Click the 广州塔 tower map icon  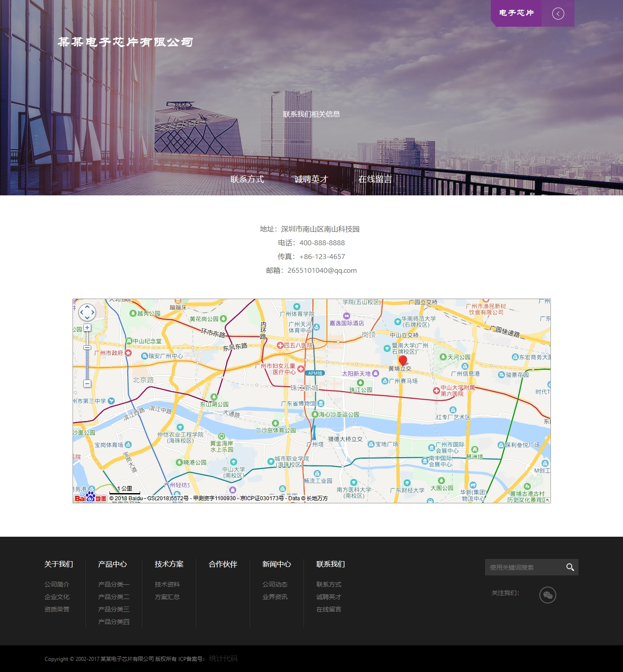(314, 433)
